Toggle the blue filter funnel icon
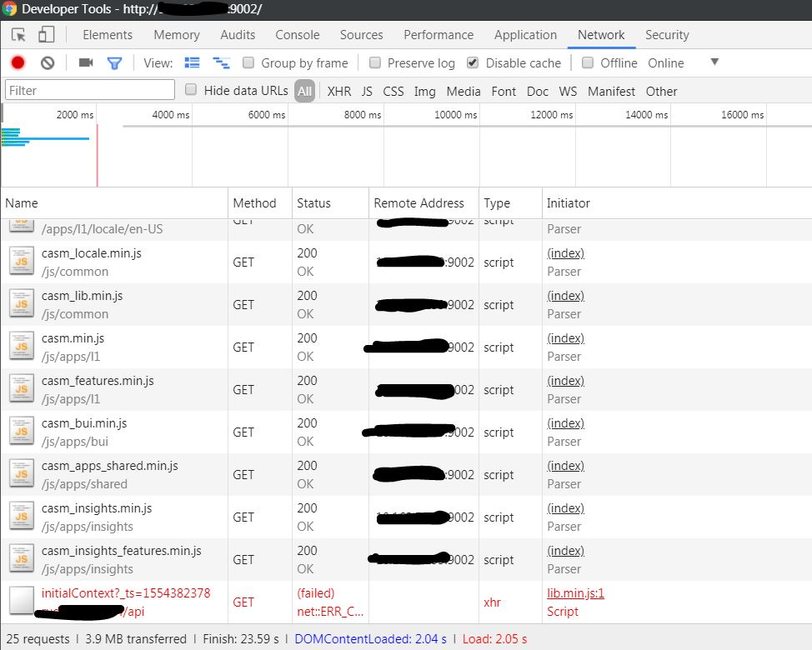Viewport: 812px width, 650px height. coord(114,62)
